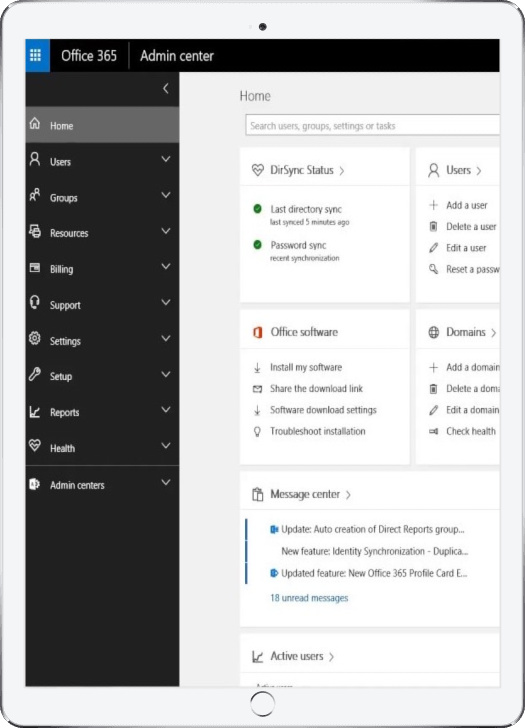525x728 pixels.
Task: Click the Home house icon in sidebar
Action: click(35, 124)
